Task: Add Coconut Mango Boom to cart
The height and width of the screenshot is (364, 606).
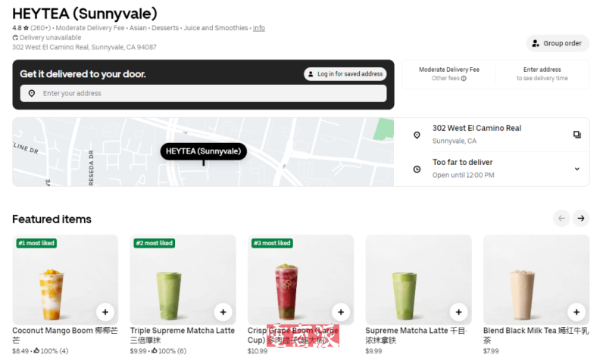Action: pos(105,312)
